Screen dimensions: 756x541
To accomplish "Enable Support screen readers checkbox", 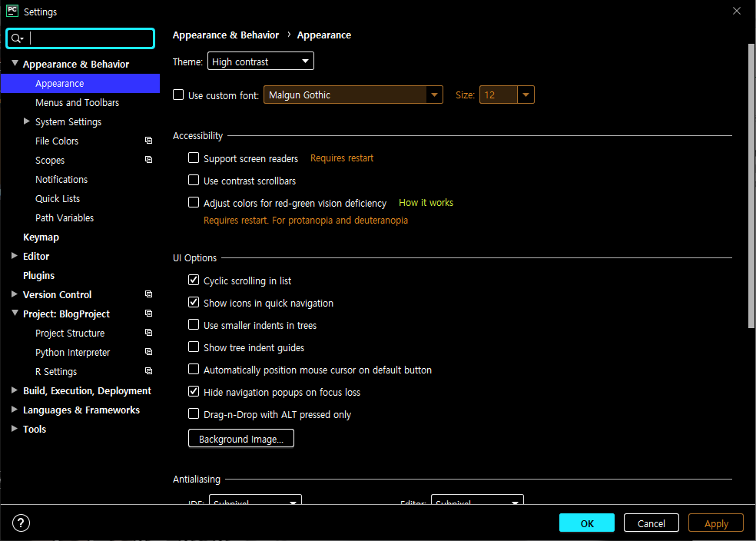I will (x=194, y=158).
